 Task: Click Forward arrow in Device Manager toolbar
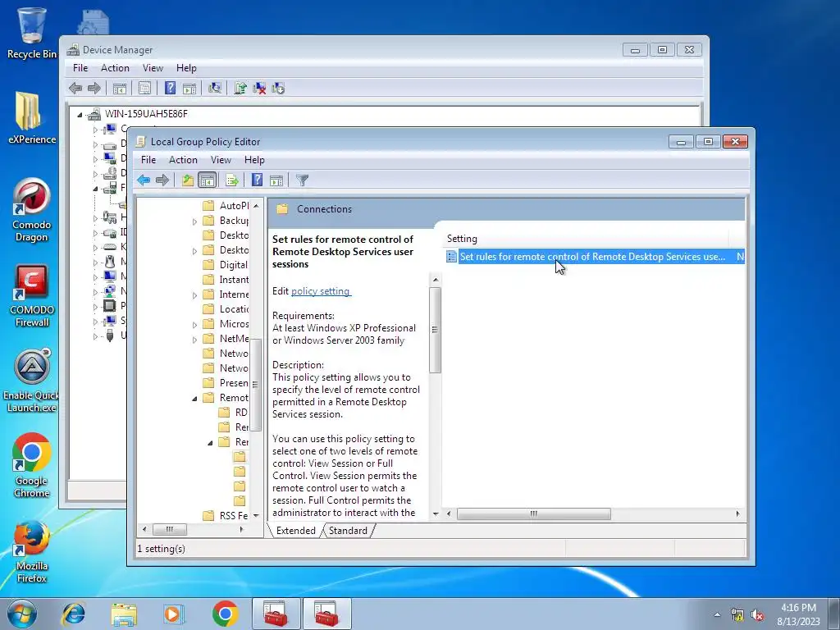pyautogui.click(x=94, y=88)
